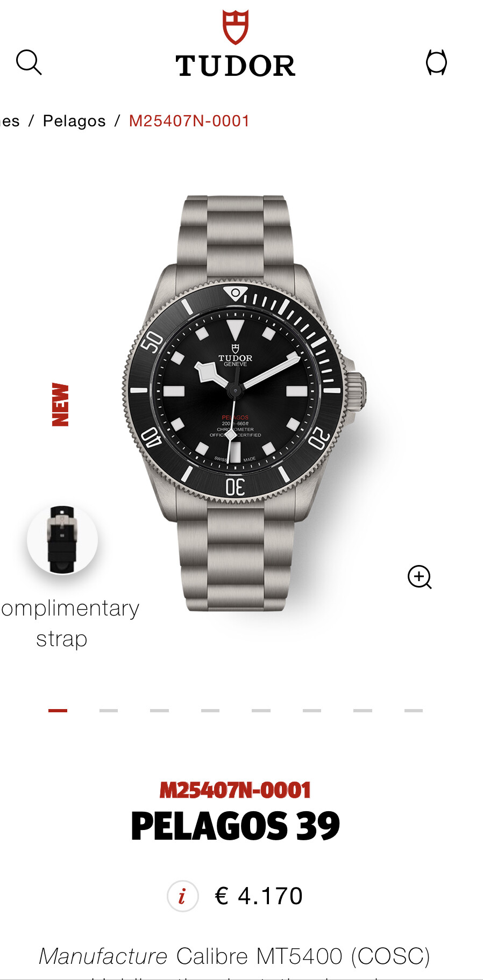Select the first red carousel indicator
The width and height of the screenshot is (483, 980).
58,711
